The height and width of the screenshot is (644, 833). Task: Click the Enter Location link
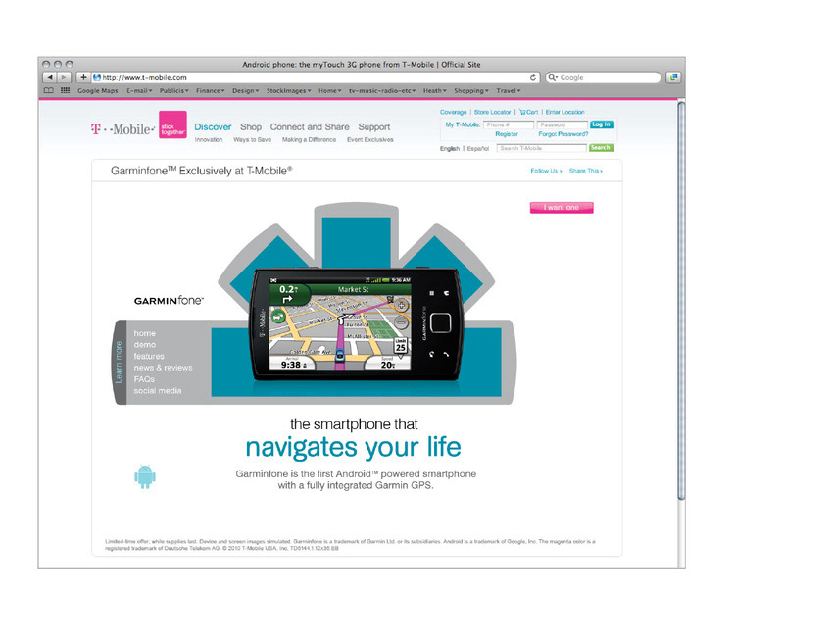(x=564, y=112)
